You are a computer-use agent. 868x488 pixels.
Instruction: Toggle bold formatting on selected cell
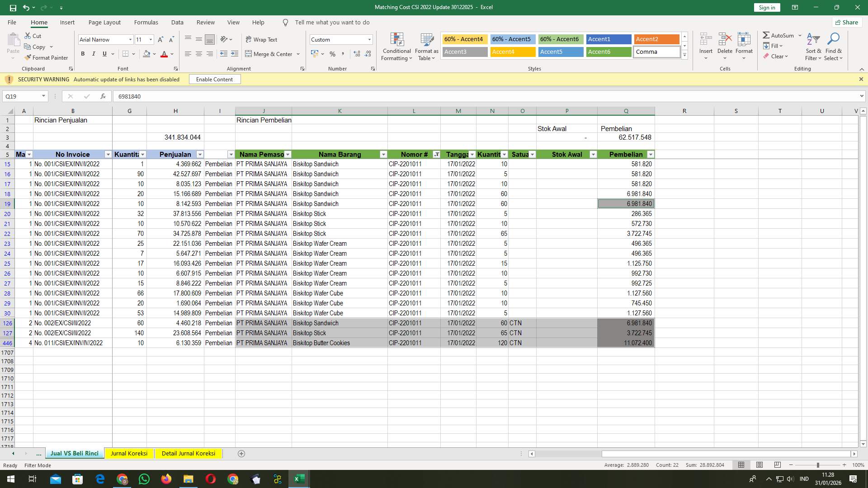(83, 54)
